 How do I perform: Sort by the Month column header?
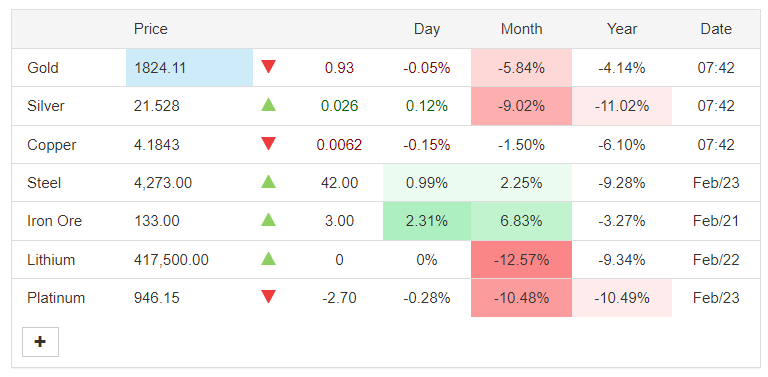click(521, 29)
